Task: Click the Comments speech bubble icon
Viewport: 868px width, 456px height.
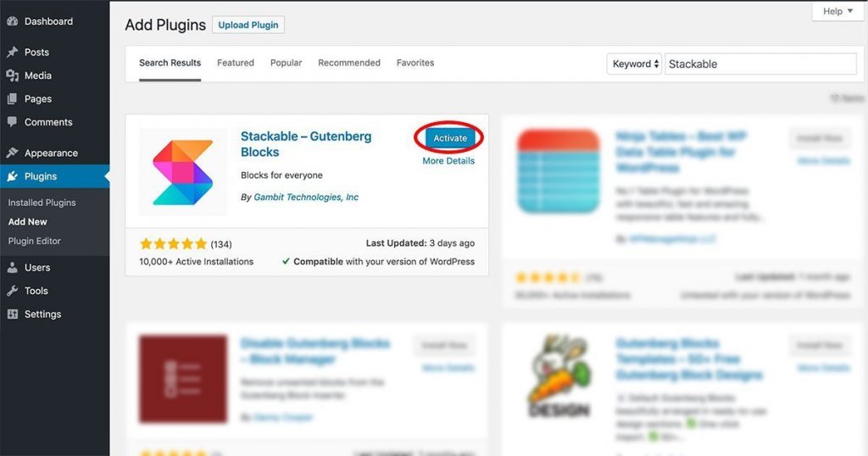Action: tap(12, 122)
